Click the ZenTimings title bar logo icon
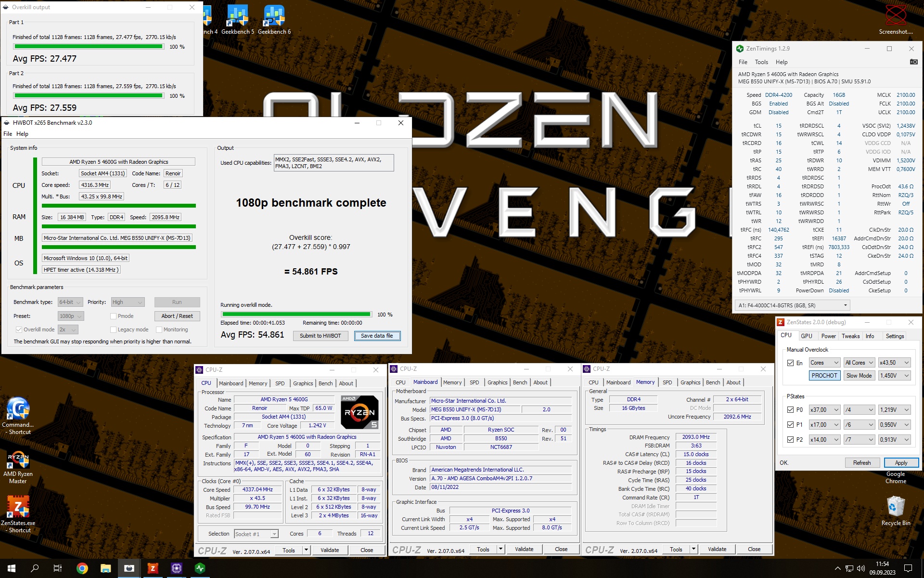The height and width of the screenshot is (578, 924). point(740,49)
